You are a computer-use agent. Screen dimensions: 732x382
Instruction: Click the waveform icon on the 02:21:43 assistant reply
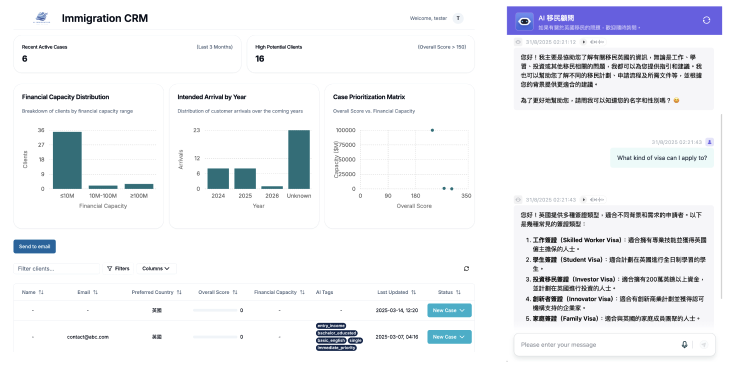[597, 199]
